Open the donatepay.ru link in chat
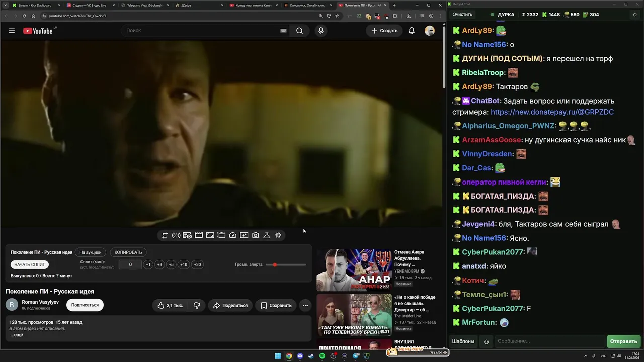Viewport: 644px width, 362px height. click(552, 112)
